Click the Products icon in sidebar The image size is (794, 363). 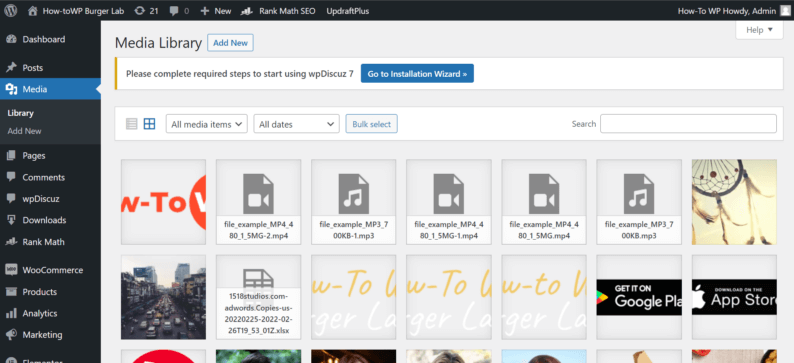pyautogui.click(x=11, y=292)
